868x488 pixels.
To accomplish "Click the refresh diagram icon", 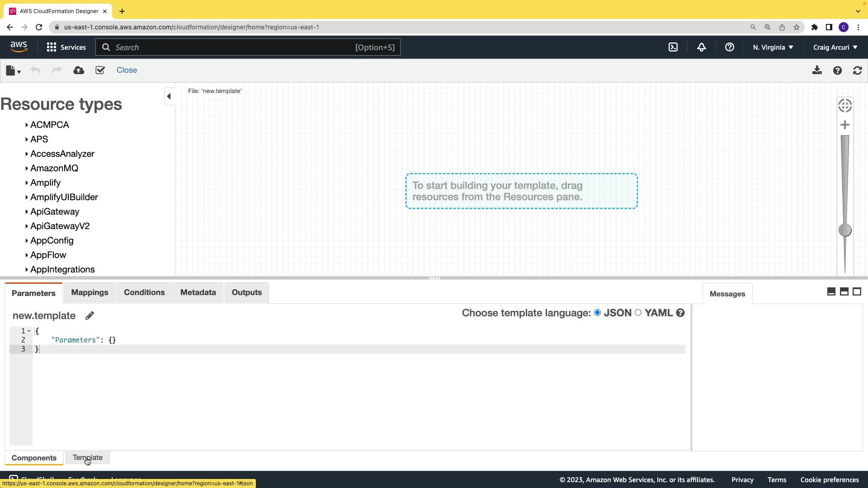I will [x=857, y=70].
